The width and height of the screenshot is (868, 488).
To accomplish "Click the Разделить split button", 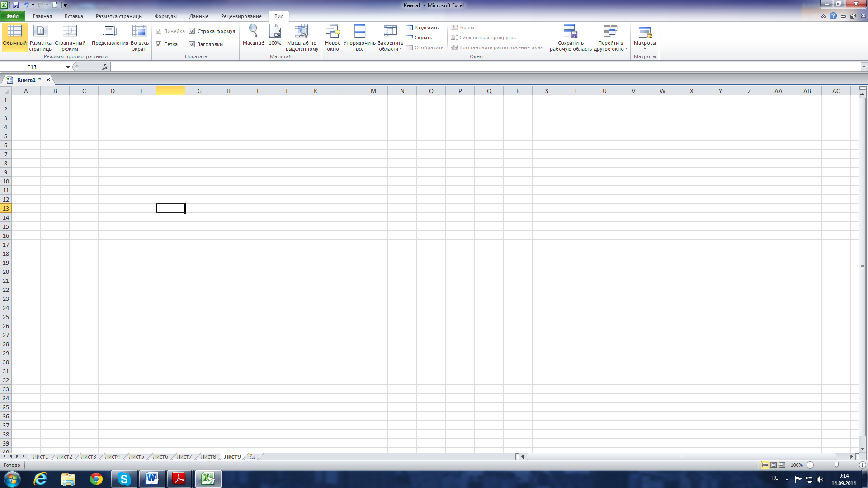I will click(x=422, y=28).
